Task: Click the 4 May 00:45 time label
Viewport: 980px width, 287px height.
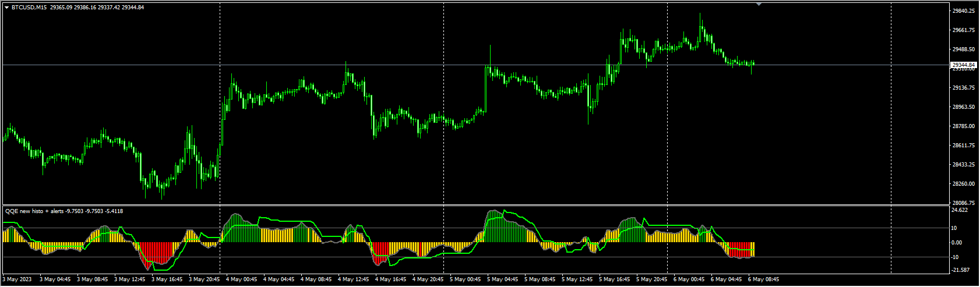Action: click(241, 279)
